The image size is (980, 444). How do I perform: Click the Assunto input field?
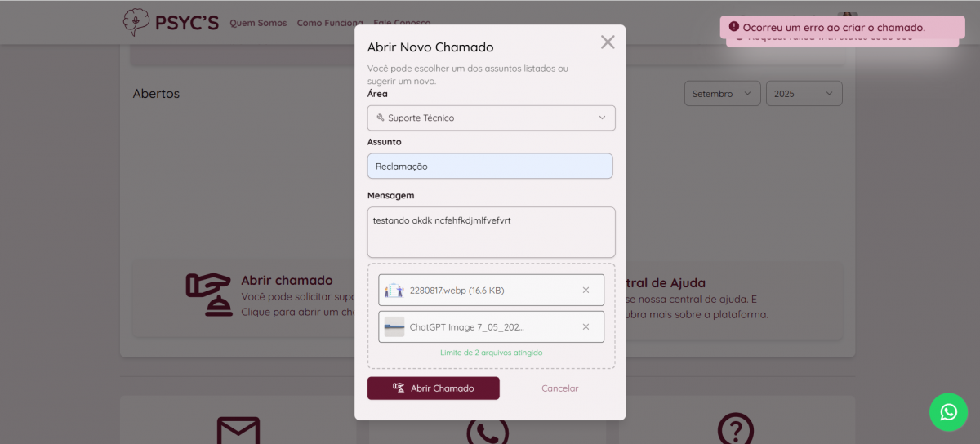click(490, 166)
